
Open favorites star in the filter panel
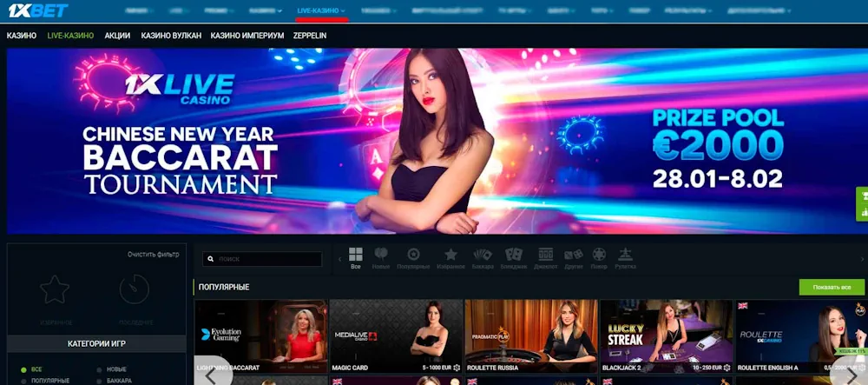[55, 290]
